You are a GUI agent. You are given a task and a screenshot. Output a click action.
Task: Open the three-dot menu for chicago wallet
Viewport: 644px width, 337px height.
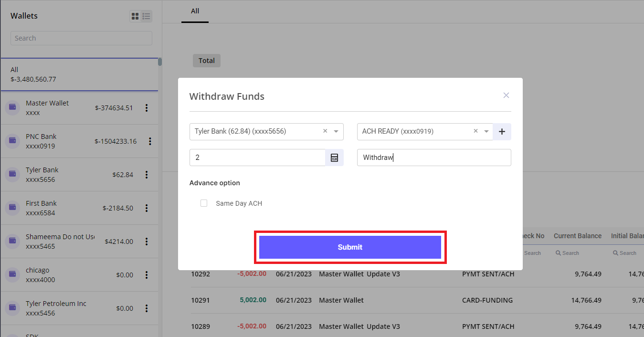pyautogui.click(x=147, y=275)
